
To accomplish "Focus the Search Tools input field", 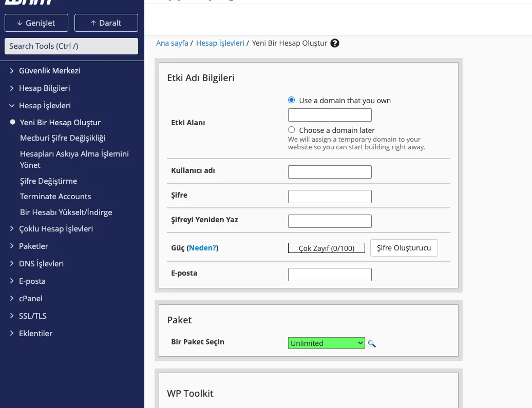I will [x=71, y=46].
